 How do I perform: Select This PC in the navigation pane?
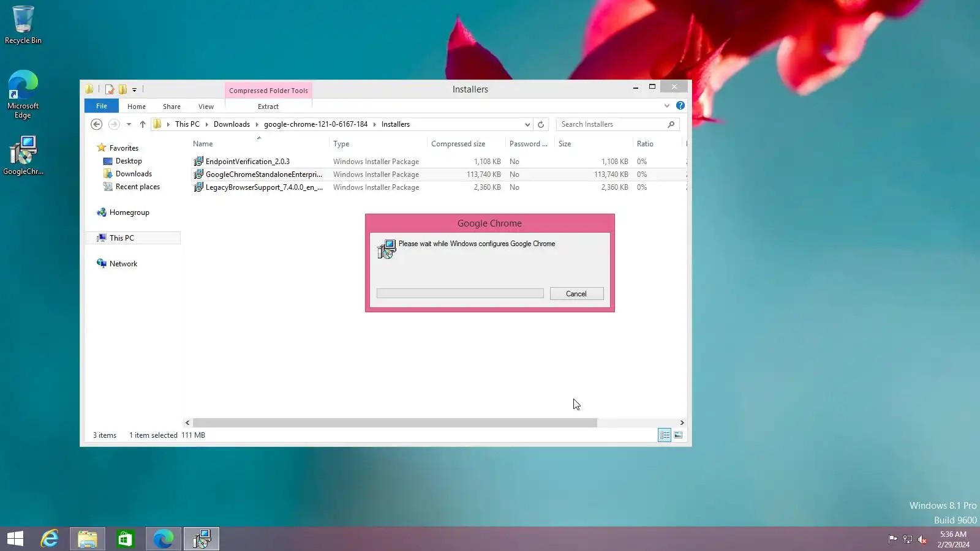coord(122,238)
